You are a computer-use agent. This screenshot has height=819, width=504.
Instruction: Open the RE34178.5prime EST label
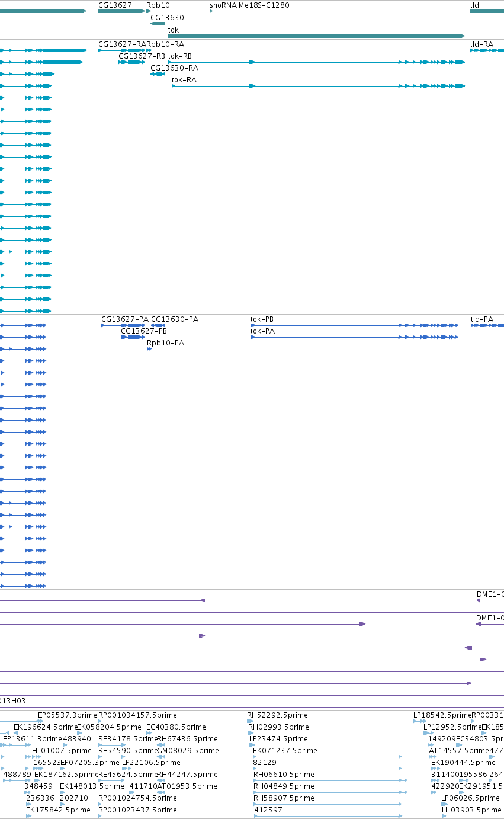tap(127, 738)
